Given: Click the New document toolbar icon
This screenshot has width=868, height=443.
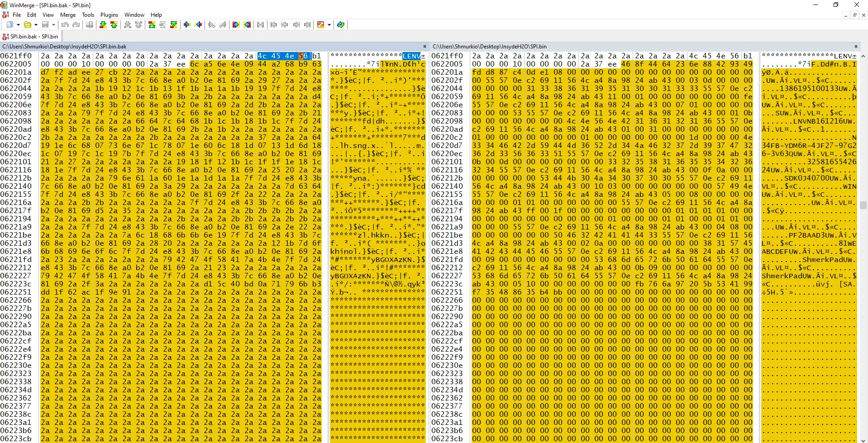Looking at the screenshot, I should (x=10, y=25).
